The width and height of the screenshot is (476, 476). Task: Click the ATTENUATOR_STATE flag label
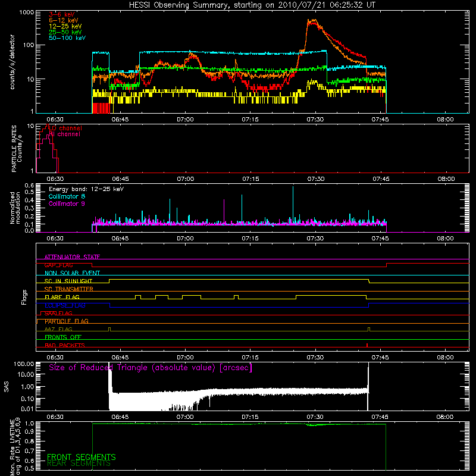(x=72, y=257)
